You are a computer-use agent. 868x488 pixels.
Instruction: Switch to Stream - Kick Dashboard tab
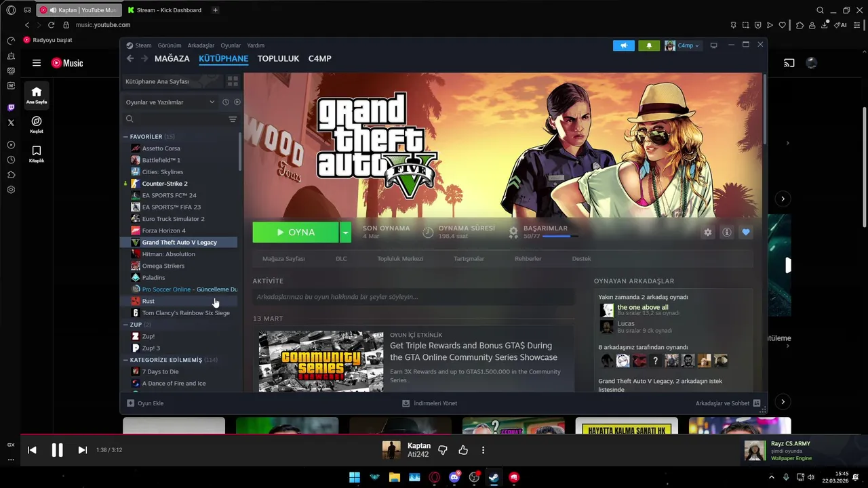click(x=165, y=10)
